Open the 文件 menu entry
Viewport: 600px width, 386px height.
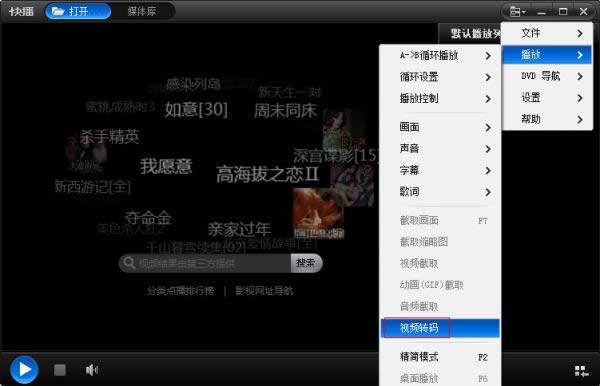pyautogui.click(x=547, y=33)
